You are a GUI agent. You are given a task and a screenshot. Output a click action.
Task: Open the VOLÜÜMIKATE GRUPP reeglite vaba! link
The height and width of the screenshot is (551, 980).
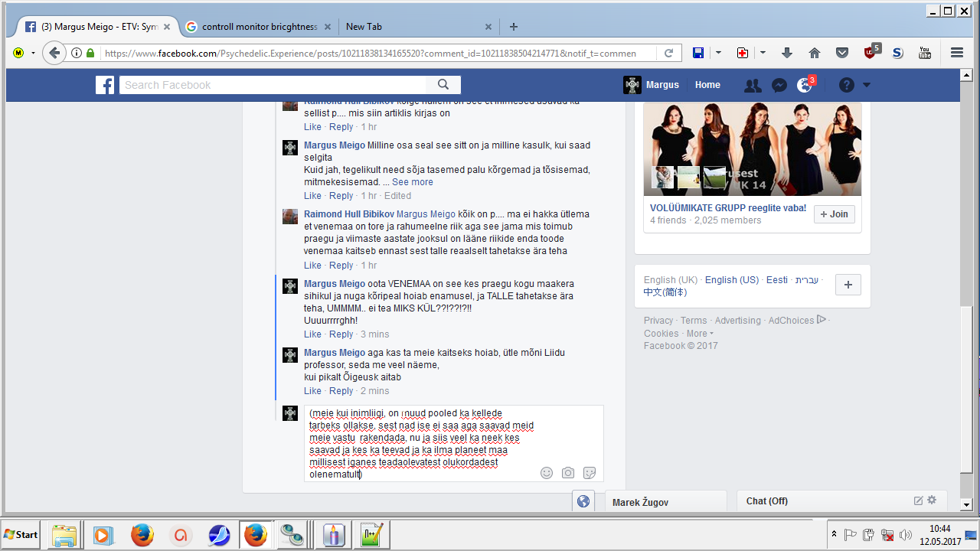[728, 207]
